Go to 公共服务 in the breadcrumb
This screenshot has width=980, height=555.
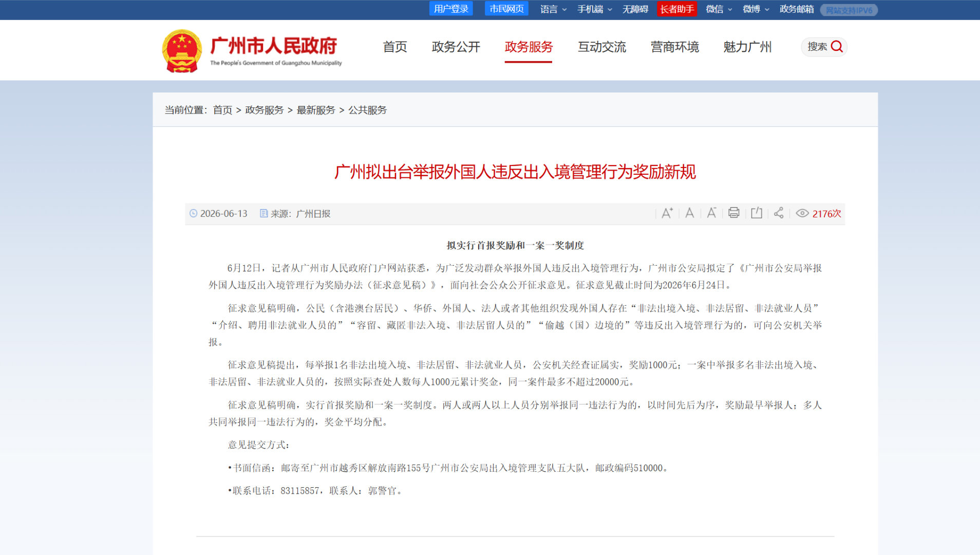[368, 110]
